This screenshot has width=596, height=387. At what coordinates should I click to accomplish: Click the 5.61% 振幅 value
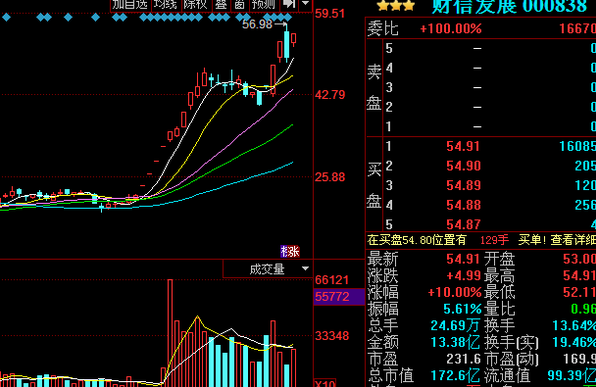tap(463, 309)
